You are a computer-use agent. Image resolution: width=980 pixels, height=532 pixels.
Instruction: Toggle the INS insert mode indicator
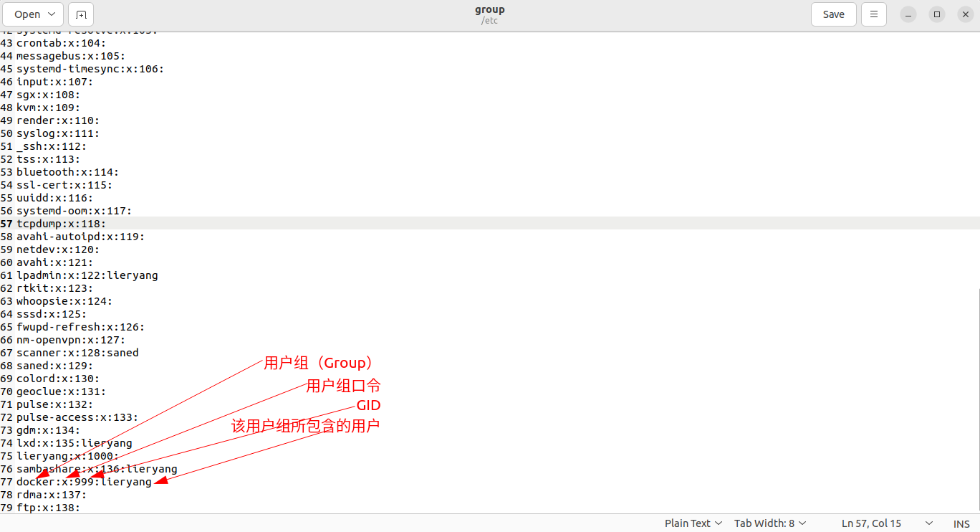pos(961,524)
